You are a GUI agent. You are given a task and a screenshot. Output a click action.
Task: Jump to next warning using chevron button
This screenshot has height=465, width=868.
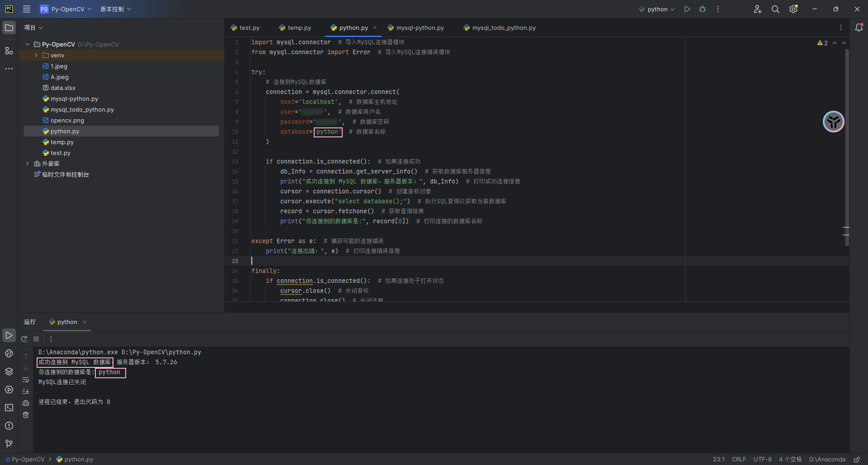844,43
